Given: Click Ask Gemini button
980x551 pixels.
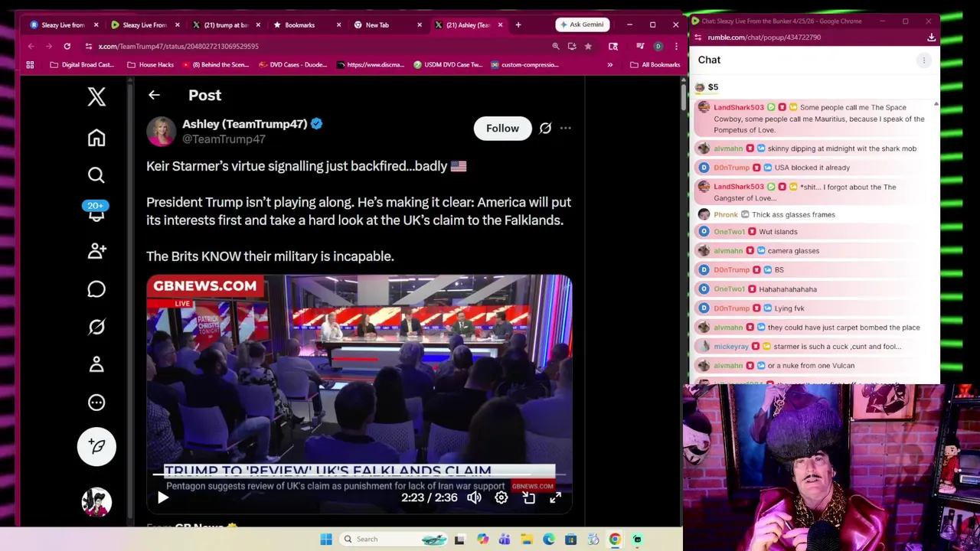Looking at the screenshot, I should coord(583,24).
